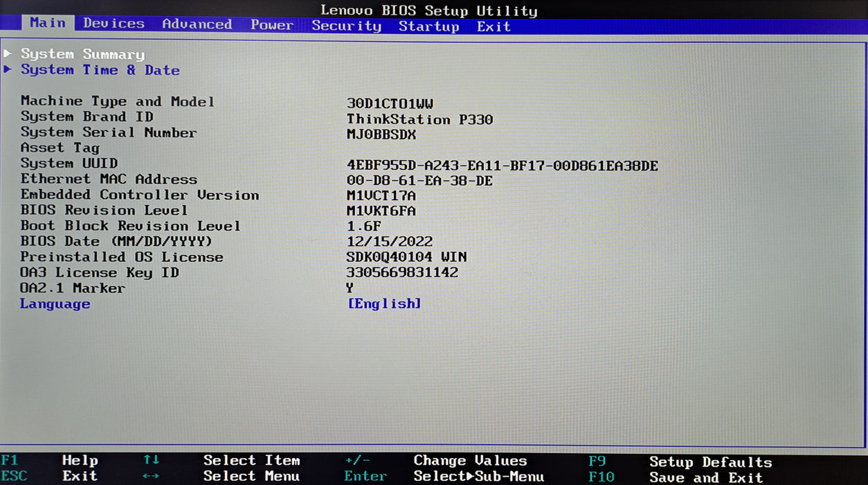Go to the Power tab
868x485 pixels.
(272, 25)
